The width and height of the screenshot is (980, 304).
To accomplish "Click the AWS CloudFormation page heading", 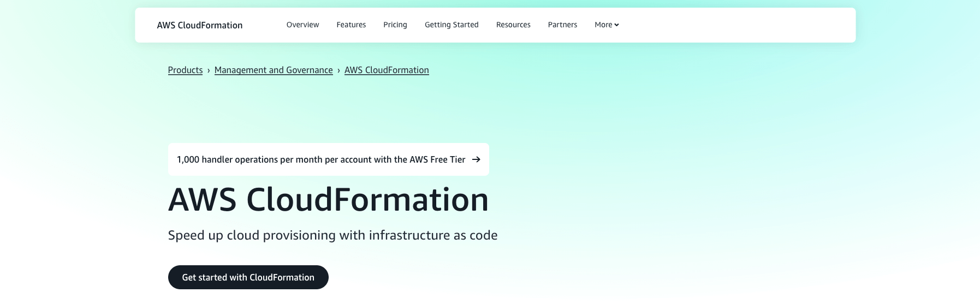I will point(329,199).
